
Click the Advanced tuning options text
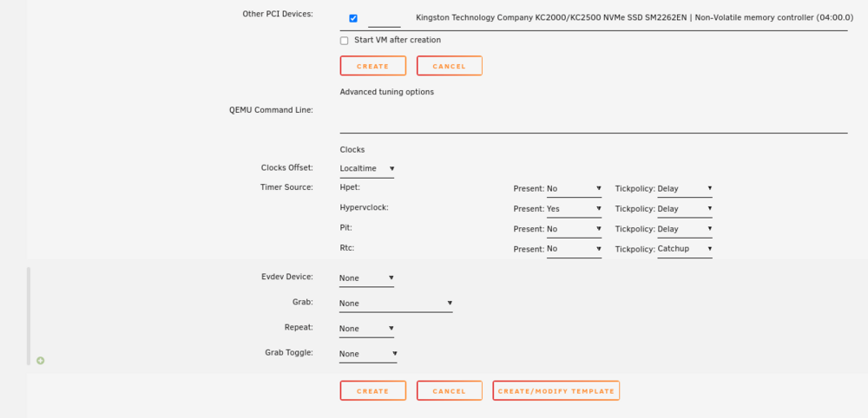[387, 92]
